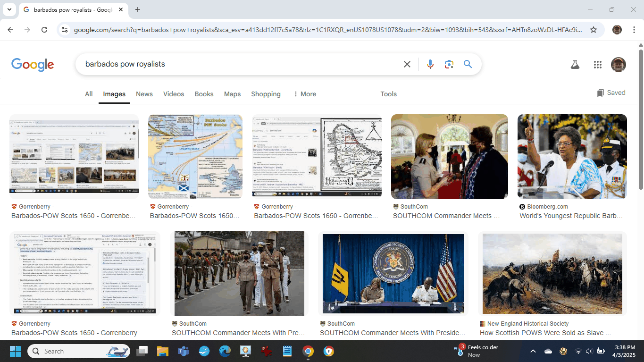
Task: Open Chrome's three-dot menu
Action: tap(634, 30)
